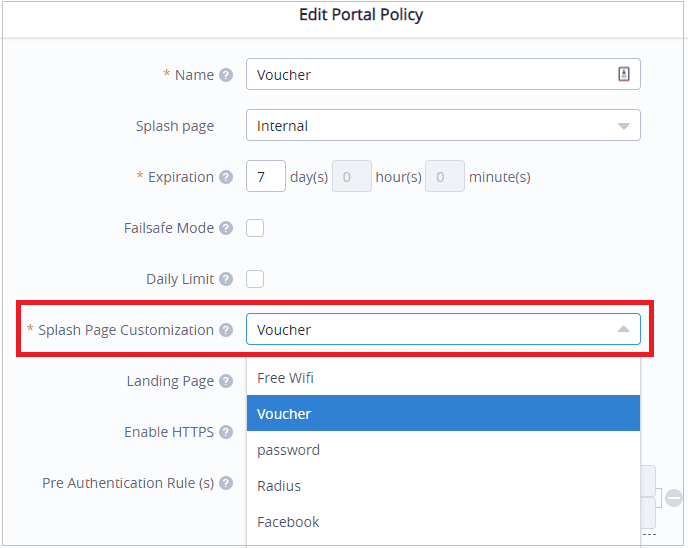Select Facebook from the dropdown list
Viewport: 688px width, 548px height.
[x=443, y=522]
